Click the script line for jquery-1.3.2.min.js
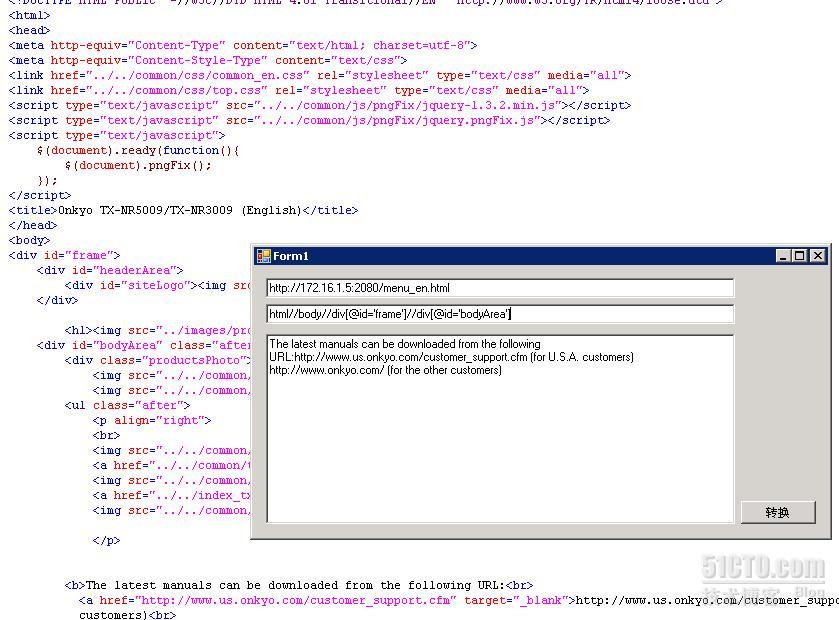Screen dimensions: 839x620 pyautogui.click(x=320, y=105)
